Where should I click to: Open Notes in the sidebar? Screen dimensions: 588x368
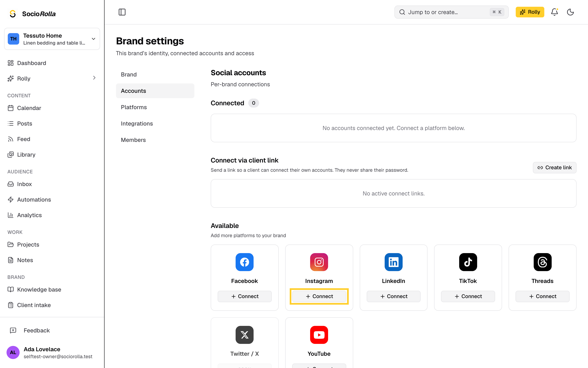52,260
